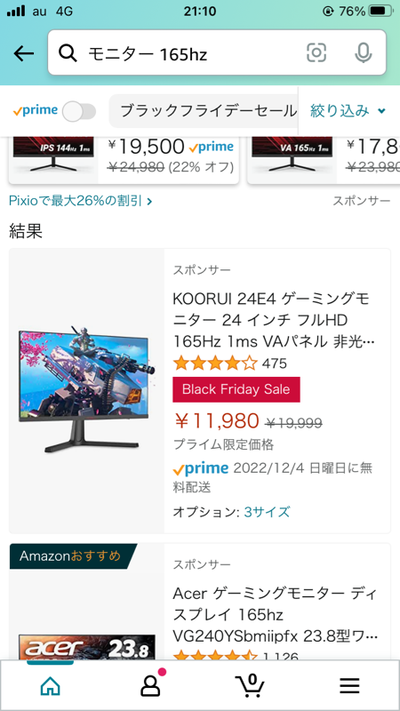Tap the KOORUI star rating

pos(215,363)
